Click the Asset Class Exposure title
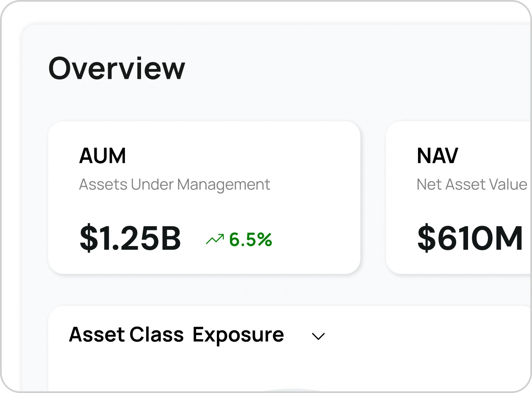Image resolution: width=532 pixels, height=393 pixels. [x=177, y=335]
